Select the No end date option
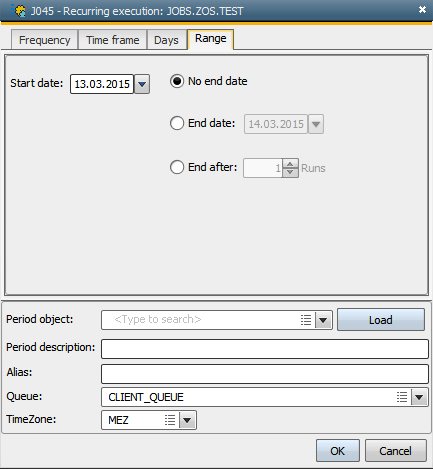Screen dimensions: 433x469 coord(177,81)
